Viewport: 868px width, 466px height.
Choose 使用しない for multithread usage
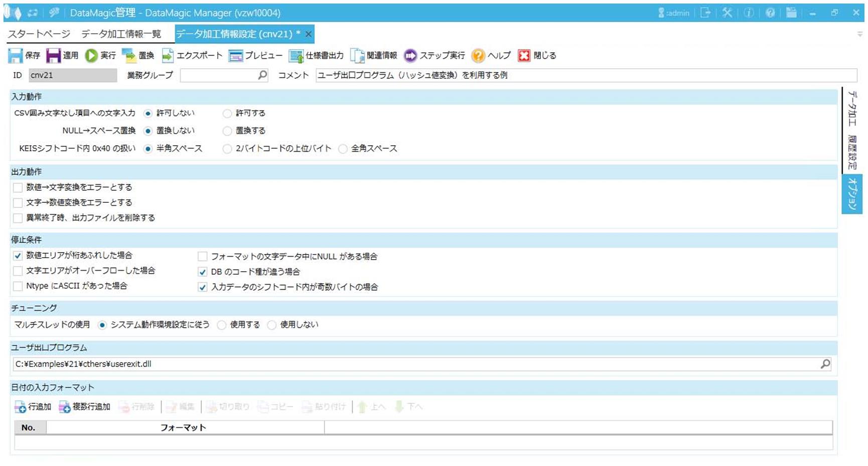pyautogui.click(x=272, y=325)
